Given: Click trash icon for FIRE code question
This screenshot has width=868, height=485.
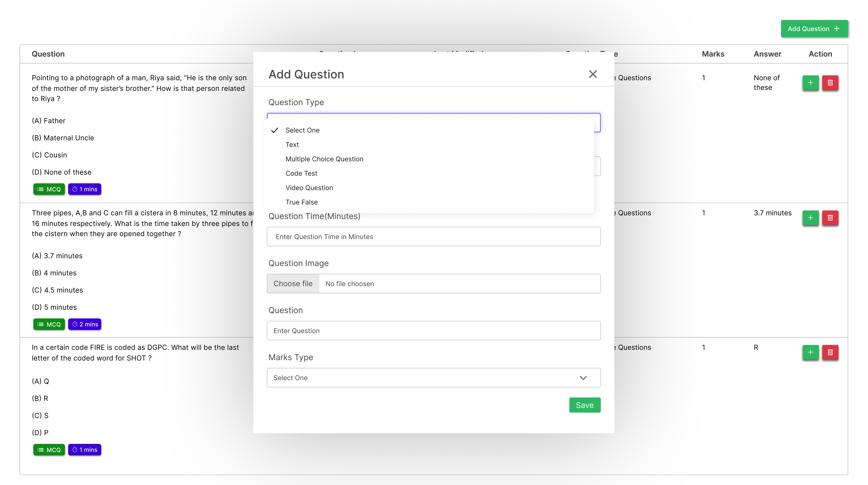Looking at the screenshot, I should (830, 352).
